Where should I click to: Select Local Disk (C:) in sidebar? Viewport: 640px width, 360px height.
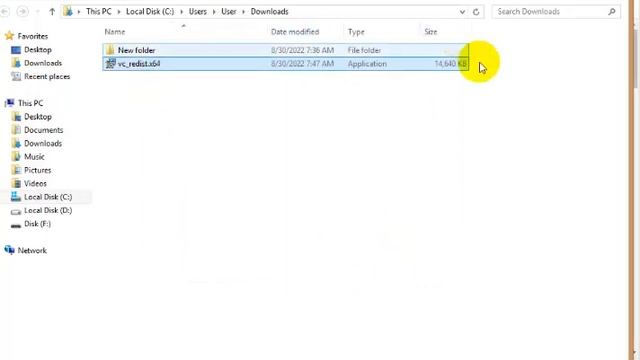[x=48, y=197]
